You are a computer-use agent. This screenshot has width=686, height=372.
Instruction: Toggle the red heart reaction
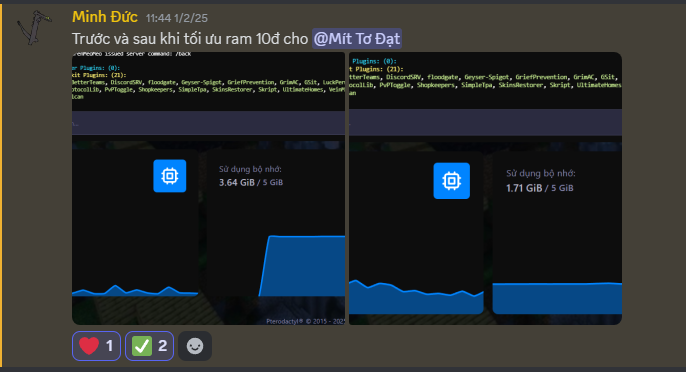pos(96,346)
